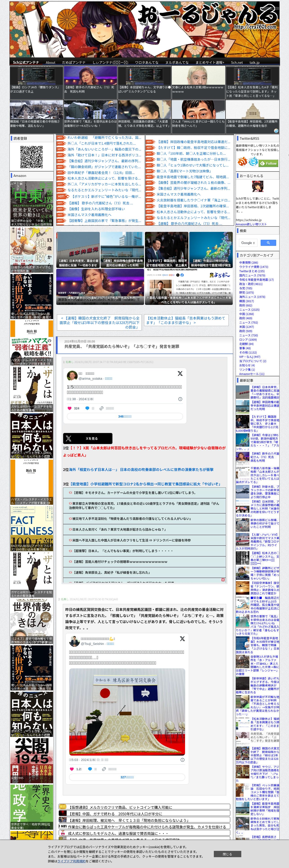
Task: Open category ウクライナ情勢 (1473)
Action: [254, 267]
